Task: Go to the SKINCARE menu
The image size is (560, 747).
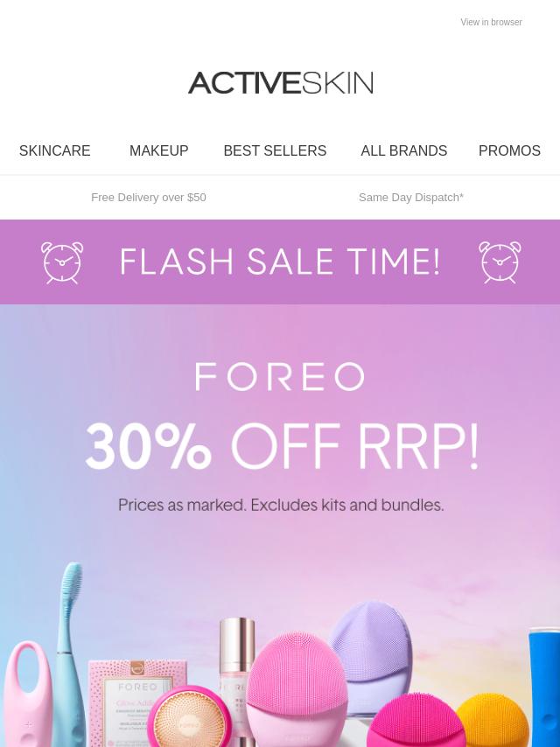Action: (x=55, y=150)
